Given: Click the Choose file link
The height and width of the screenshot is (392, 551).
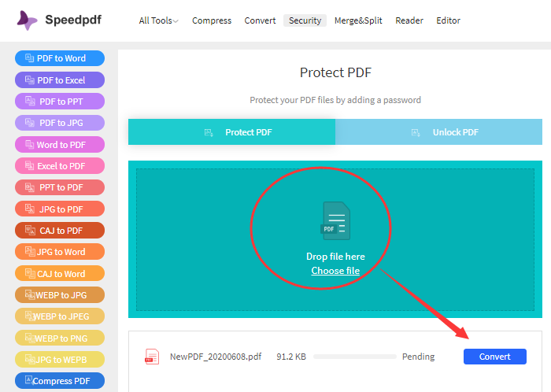Looking at the screenshot, I should 335,271.
